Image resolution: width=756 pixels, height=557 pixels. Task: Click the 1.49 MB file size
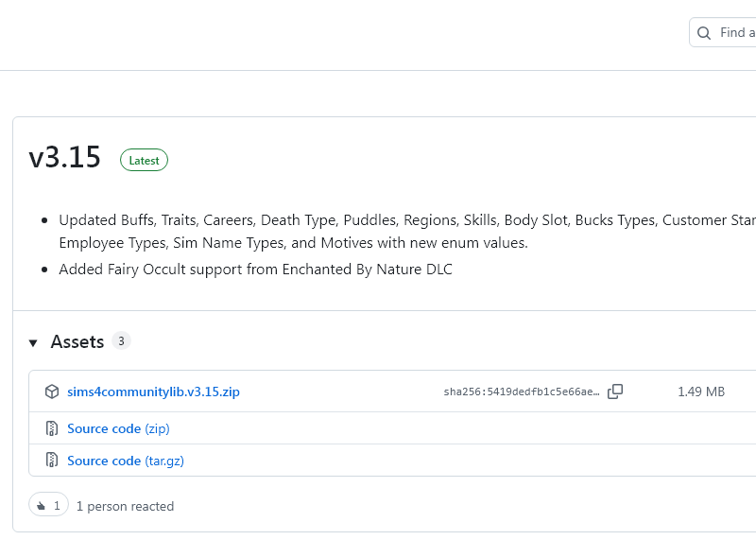[x=701, y=392]
